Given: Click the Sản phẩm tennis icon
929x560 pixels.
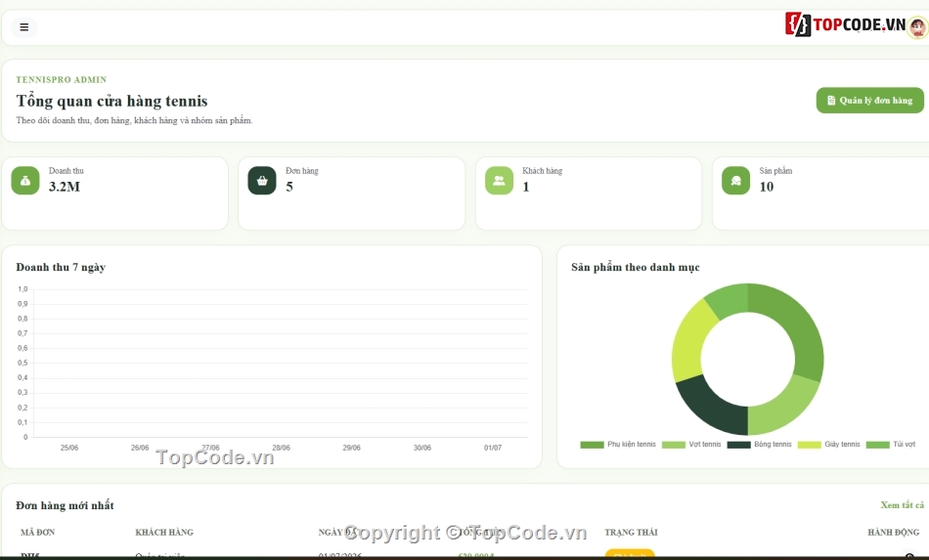Looking at the screenshot, I should coord(735,181).
